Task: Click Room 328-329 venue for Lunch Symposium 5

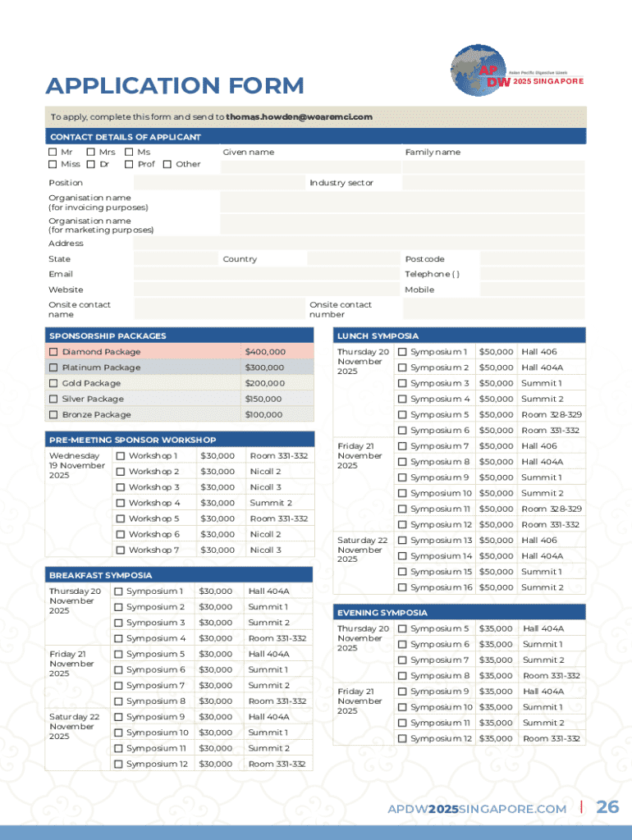Action: pos(552,414)
